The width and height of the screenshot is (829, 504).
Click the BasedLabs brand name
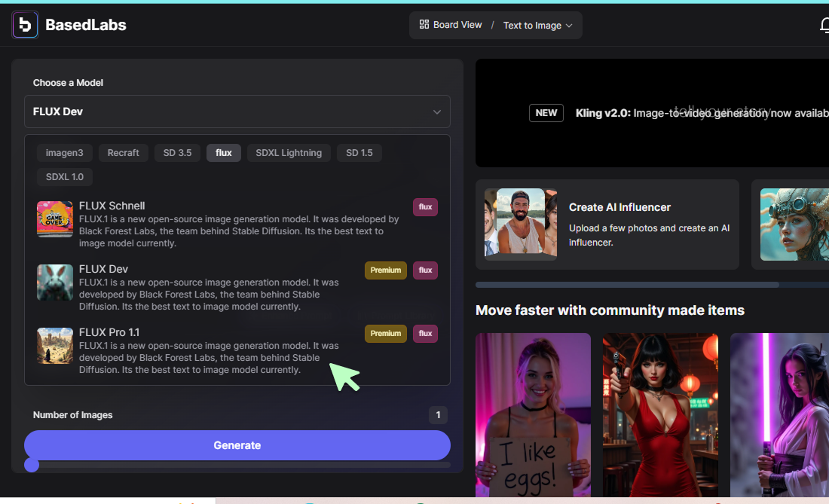pos(86,25)
